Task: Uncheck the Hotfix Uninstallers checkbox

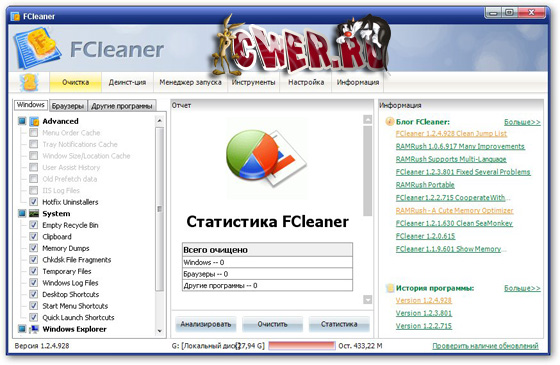Action: click(34, 202)
